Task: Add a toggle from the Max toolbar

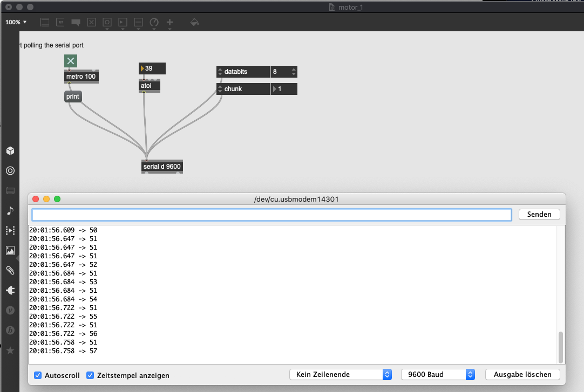Action: pos(91,22)
